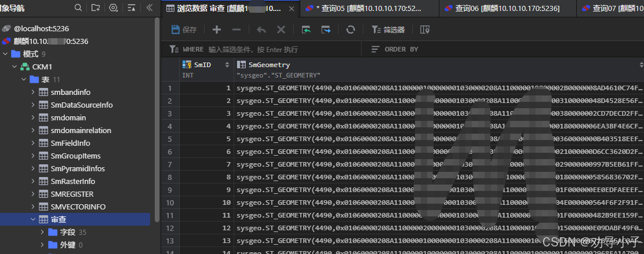
Task: Click the 外键 folder icon
Action: [x=53, y=245]
